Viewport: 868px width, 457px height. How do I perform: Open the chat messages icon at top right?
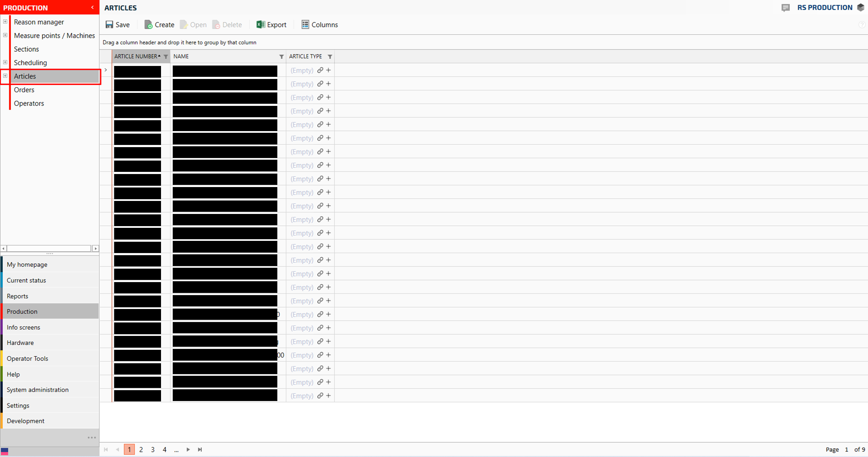pos(786,8)
